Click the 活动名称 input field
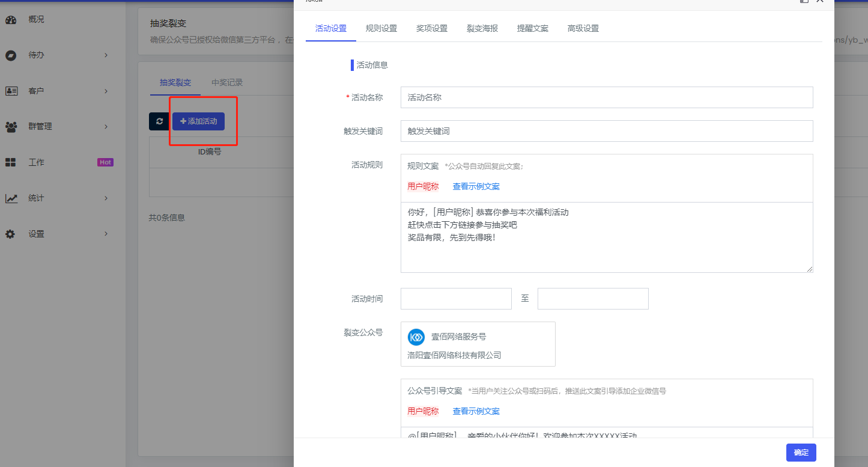 (606, 97)
